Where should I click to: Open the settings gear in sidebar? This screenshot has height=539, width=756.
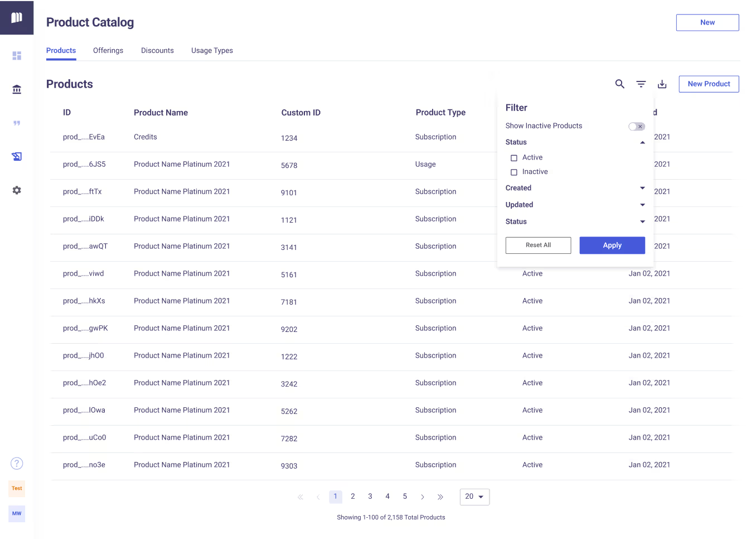17,190
